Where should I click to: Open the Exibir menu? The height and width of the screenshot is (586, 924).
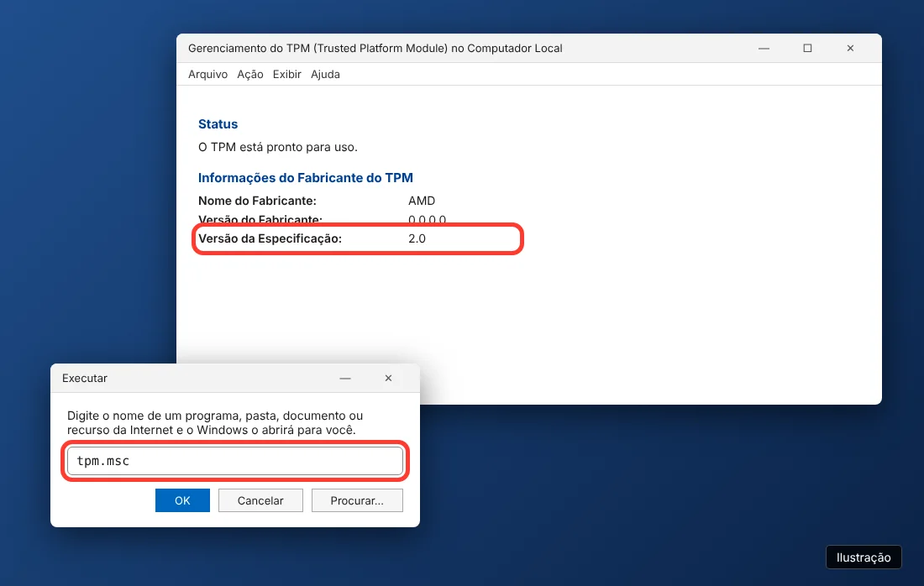(x=287, y=74)
